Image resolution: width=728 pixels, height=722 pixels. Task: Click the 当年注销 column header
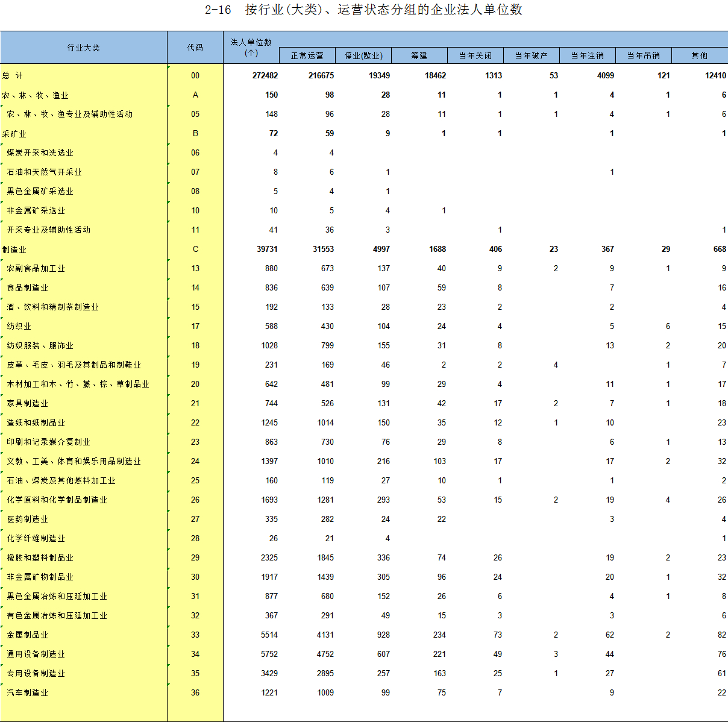pyautogui.click(x=588, y=55)
